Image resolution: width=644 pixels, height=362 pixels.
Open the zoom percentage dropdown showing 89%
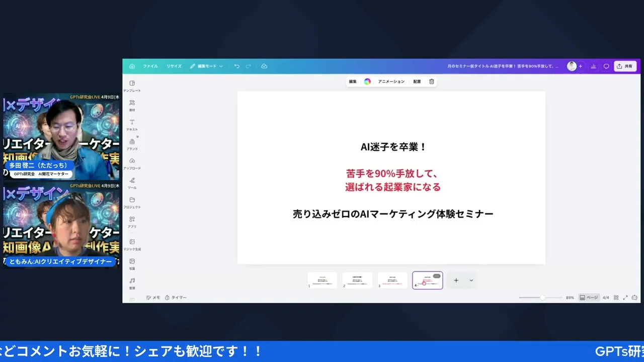569,297
